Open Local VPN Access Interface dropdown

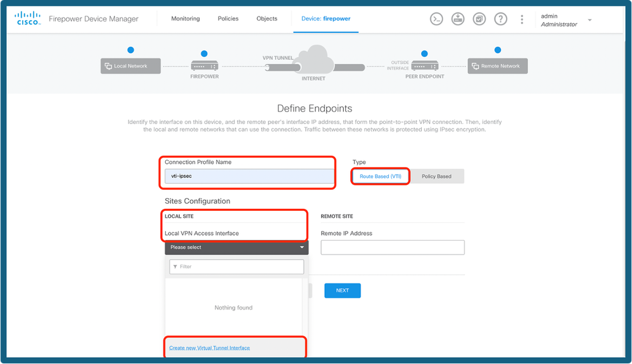point(237,248)
